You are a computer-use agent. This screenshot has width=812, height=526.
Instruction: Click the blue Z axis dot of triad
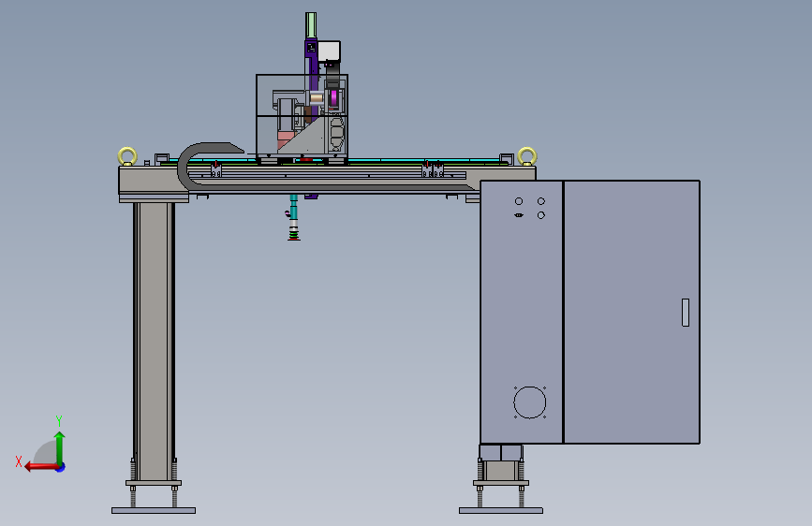pos(61,468)
